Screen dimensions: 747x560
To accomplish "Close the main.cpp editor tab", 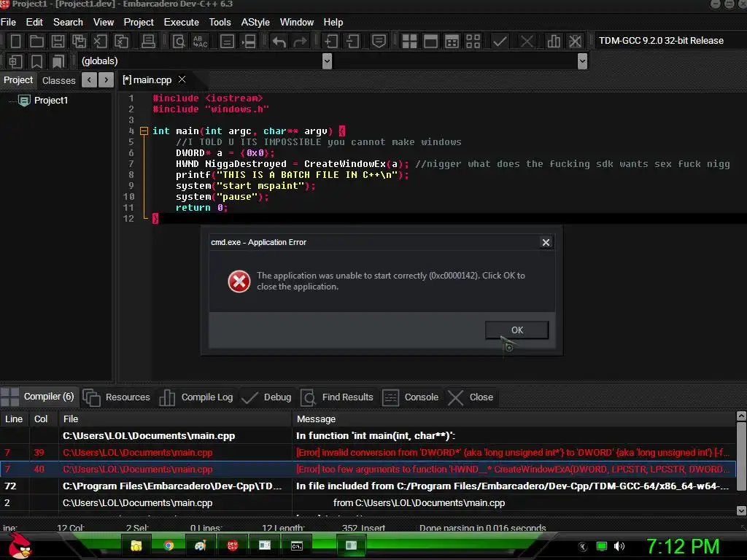I will click(182, 79).
